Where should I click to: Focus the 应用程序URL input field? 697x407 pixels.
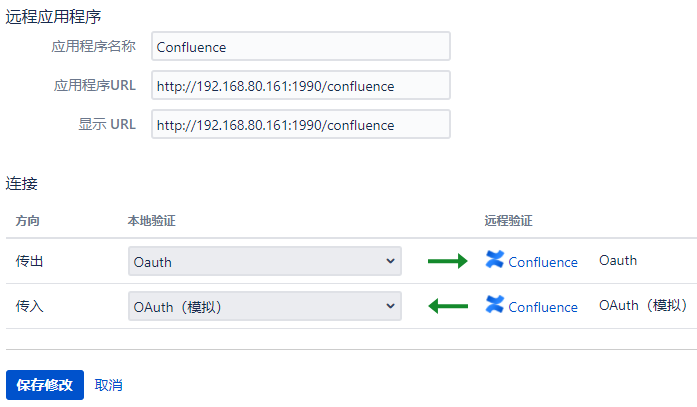pos(301,85)
